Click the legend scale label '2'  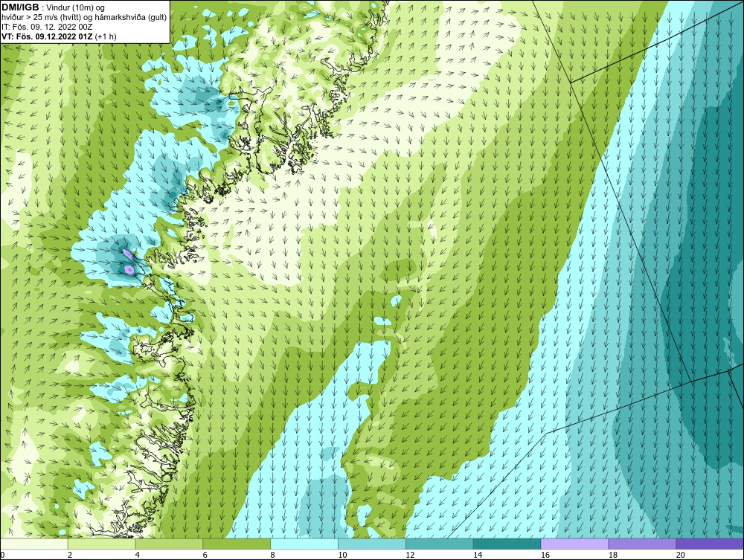(70, 555)
